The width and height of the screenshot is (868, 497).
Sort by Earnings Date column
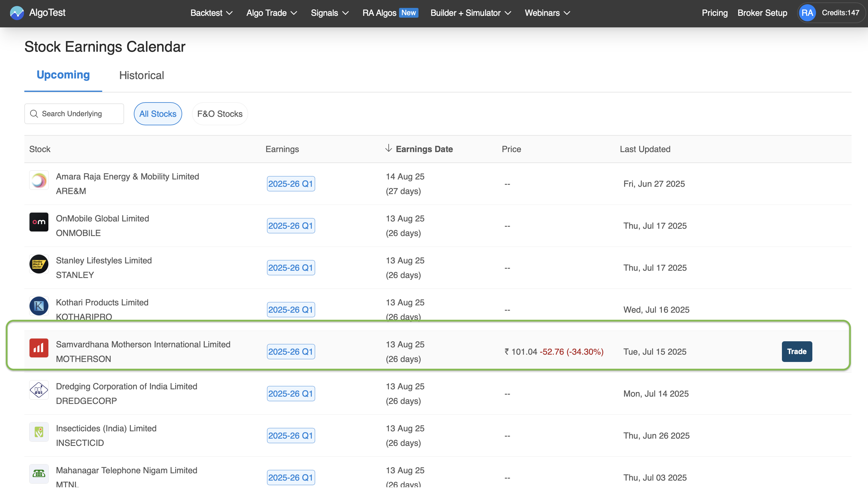pos(424,149)
